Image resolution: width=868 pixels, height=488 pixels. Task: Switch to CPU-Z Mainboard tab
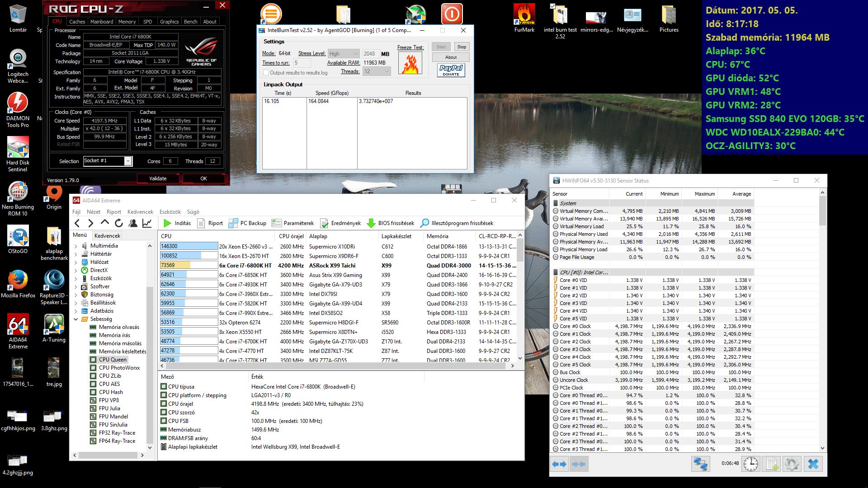click(x=102, y=21)
